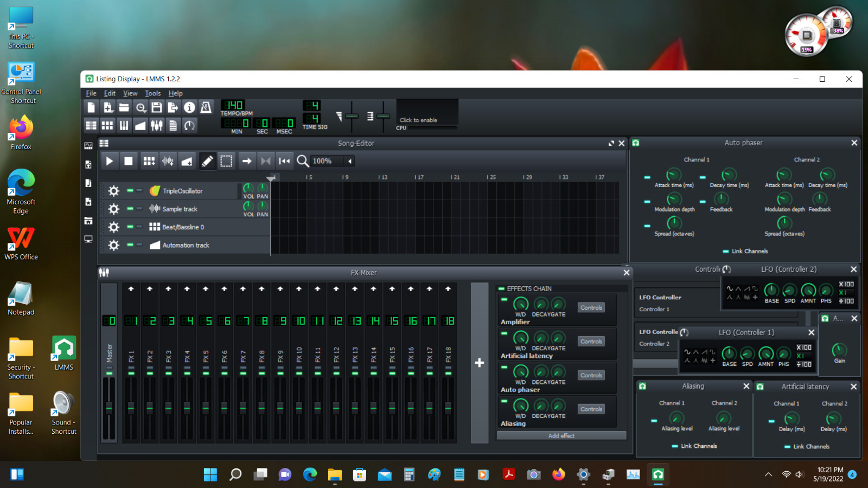Select the FX 5 mixer channel
868x488 pixels.
click(x=206, y=362)
